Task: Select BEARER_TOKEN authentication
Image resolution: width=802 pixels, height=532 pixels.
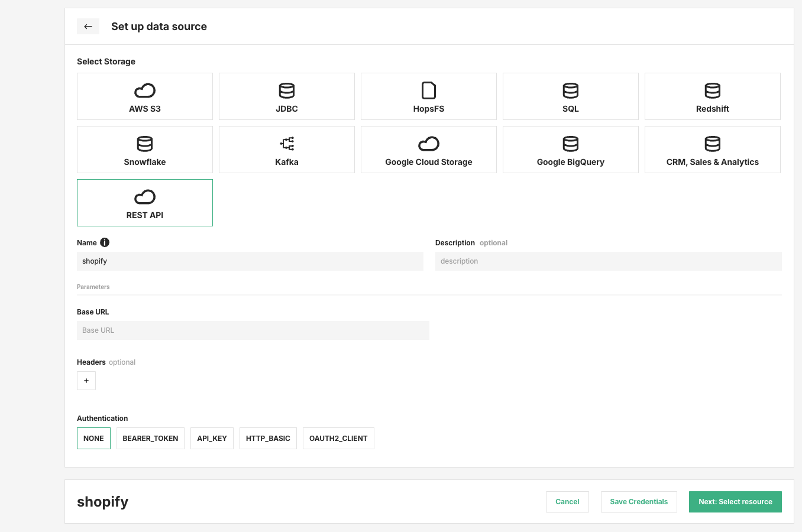Action: pyautogui.click(x=150, y=438)
